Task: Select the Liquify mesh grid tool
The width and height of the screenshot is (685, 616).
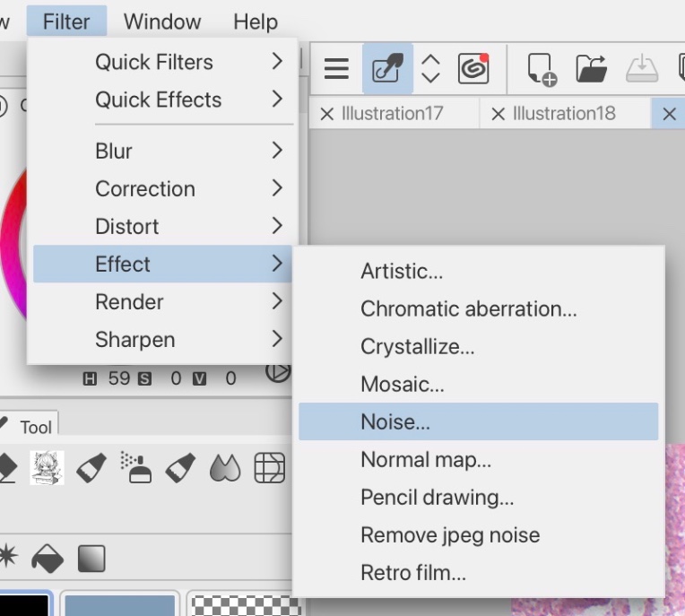Action: click(x=269, y=467)
